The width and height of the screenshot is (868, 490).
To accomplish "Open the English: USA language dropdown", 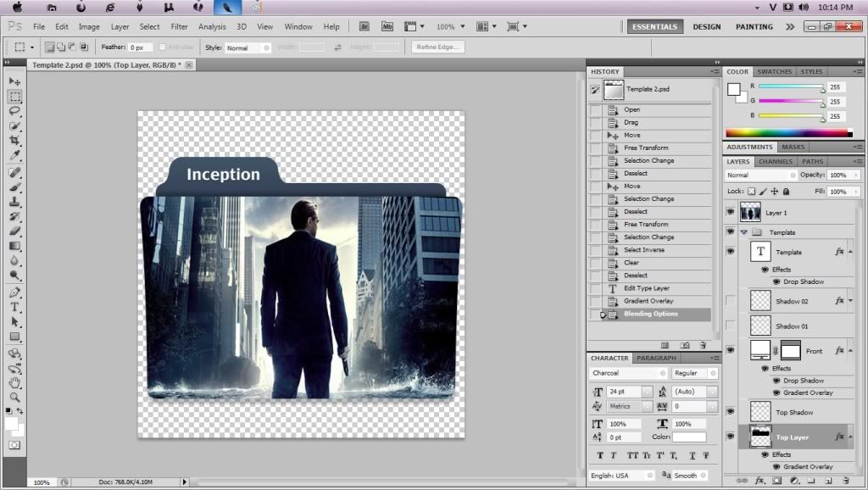I will point(622,476).
